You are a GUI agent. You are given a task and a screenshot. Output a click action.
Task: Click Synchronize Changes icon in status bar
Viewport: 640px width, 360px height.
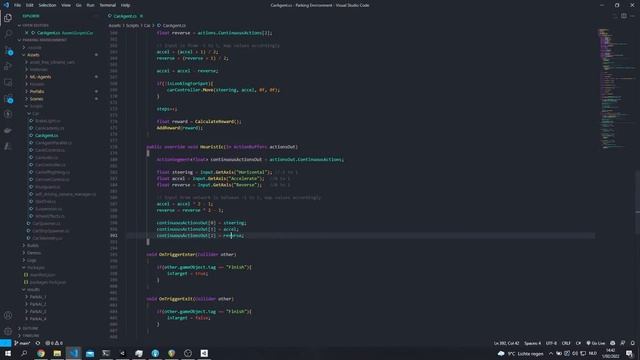point(38,343)
